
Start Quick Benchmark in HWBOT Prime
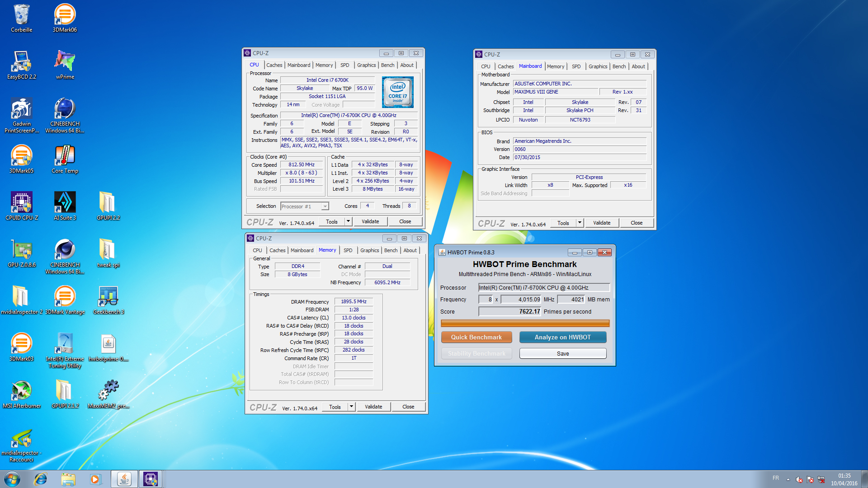476,337
